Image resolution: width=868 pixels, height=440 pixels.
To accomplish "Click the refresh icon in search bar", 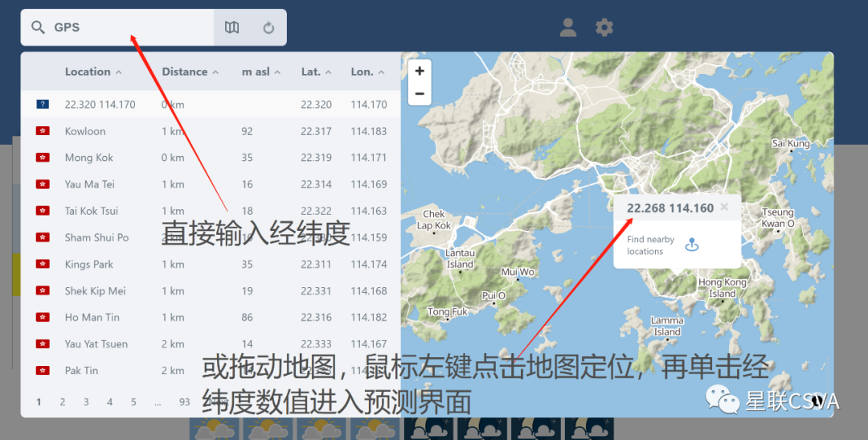I will pyautogui.click(x=268, y=27).
